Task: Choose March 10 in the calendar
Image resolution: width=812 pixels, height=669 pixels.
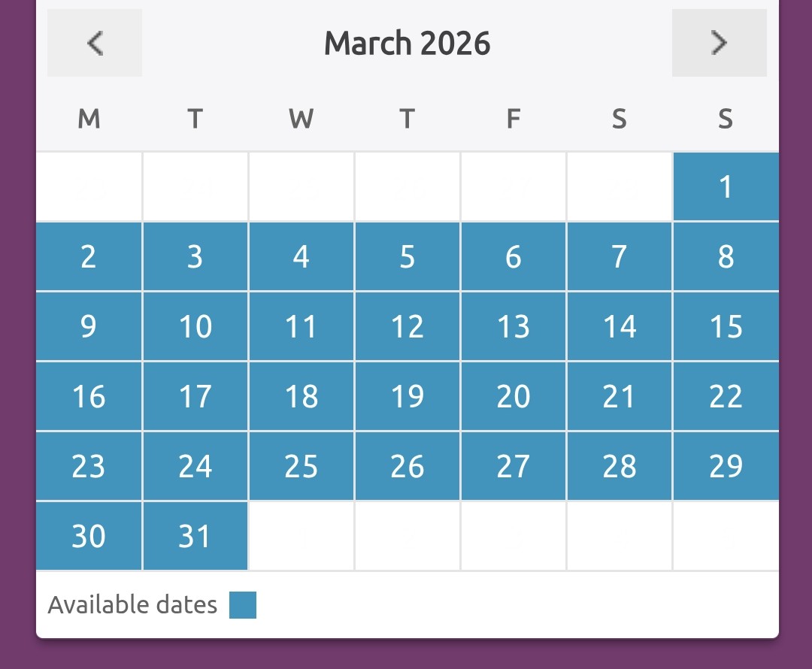Action: pyautogui.click(x=195, y=327)
